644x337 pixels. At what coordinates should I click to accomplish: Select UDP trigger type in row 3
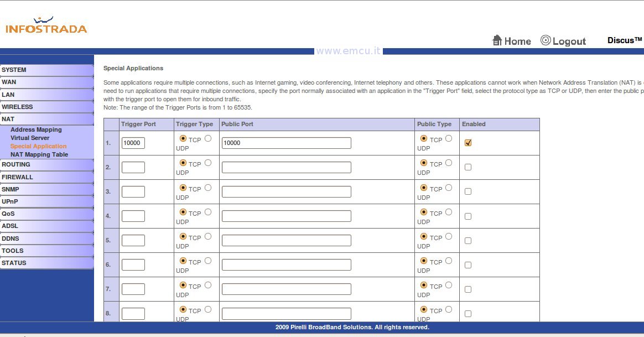208,188
